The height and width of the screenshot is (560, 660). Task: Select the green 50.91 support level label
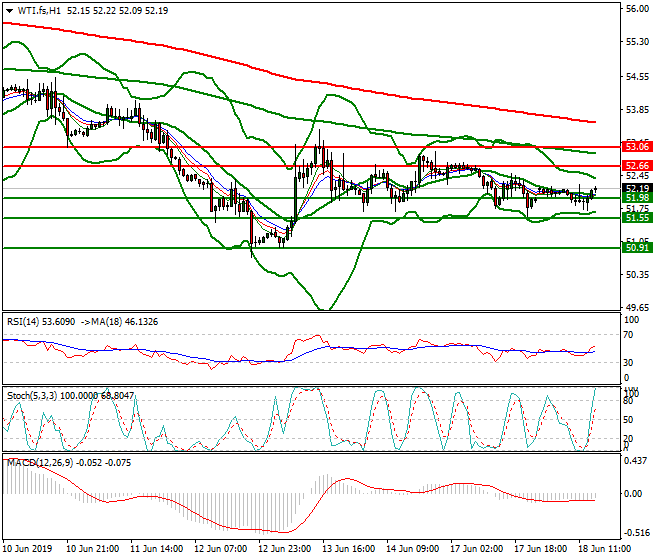637,248
